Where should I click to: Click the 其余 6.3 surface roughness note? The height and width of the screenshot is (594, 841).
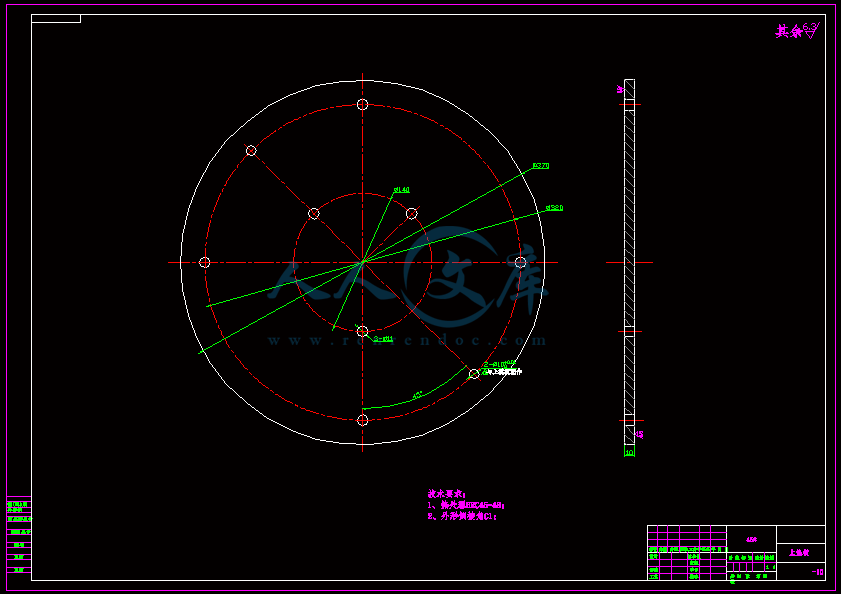[798, 31]
